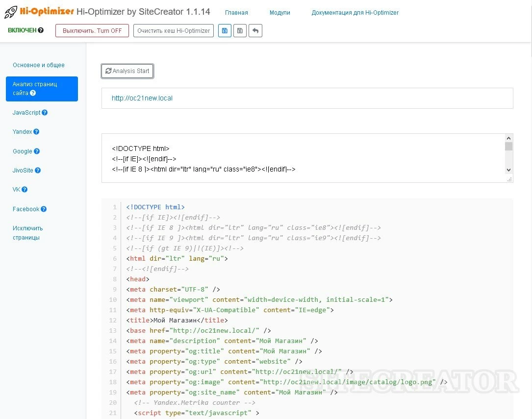Click code line 10 meta viewport
Image resolution: width=532 pixels, height=419 pixels.
coord(259,300)
